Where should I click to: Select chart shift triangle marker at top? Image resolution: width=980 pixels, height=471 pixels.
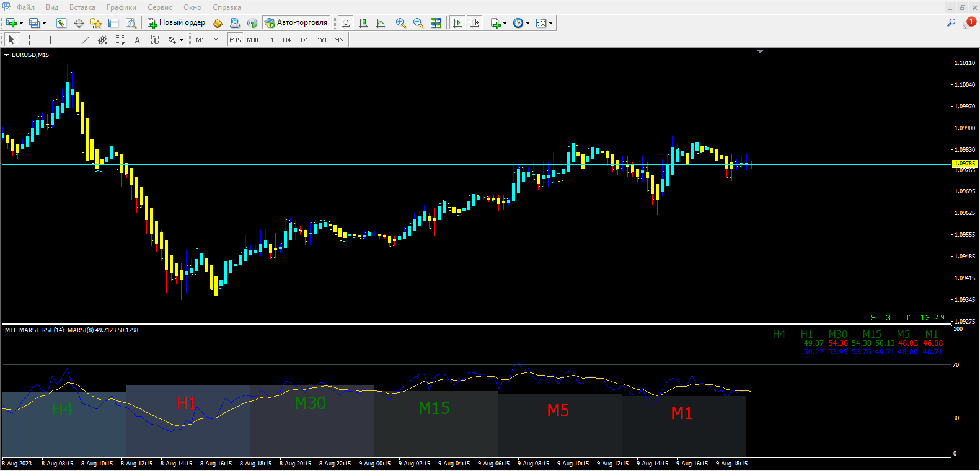[760, 52]
